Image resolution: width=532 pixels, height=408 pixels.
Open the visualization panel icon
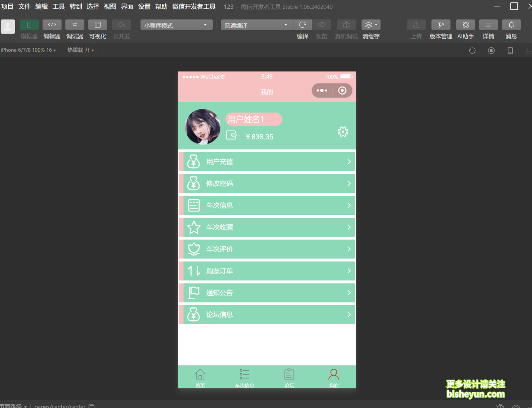[x=98, y=25]
